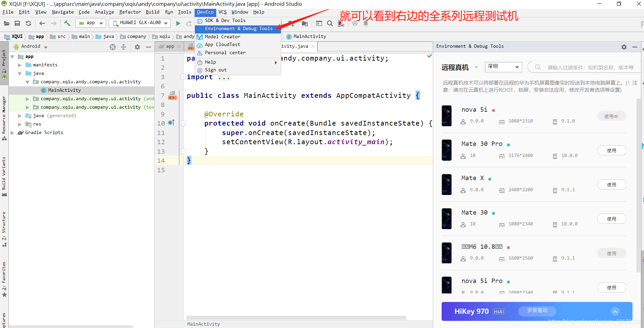Click 使用 button for Mate X
Image resolution: width=644 pixels, height=328 pixels.
(612, 185)
